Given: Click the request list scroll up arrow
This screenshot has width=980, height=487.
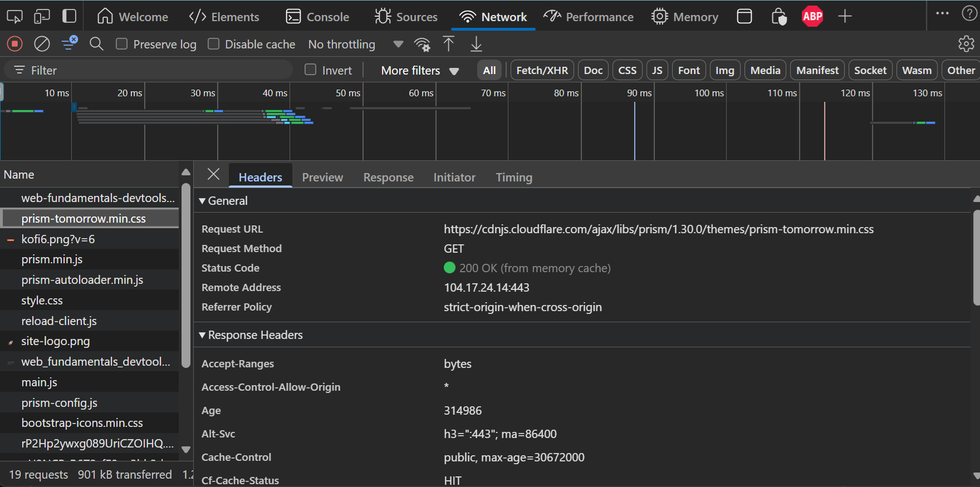Looking at the screenshot, I should [x=186, y=172].
